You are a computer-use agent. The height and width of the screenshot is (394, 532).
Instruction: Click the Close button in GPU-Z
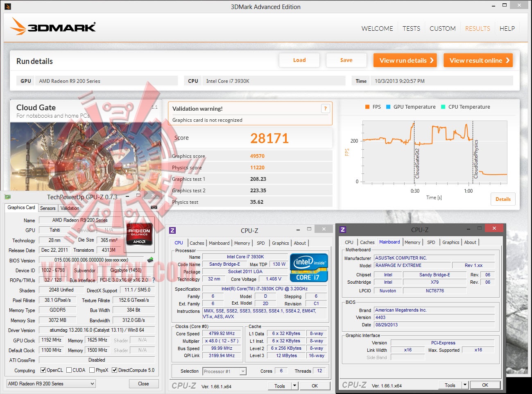[143, 384]
